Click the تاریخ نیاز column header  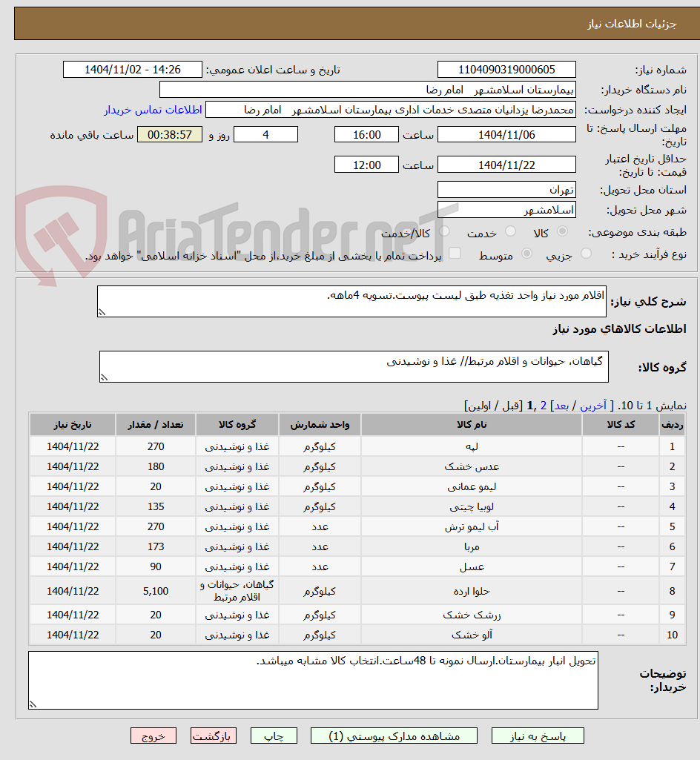(x=73, y=425)
